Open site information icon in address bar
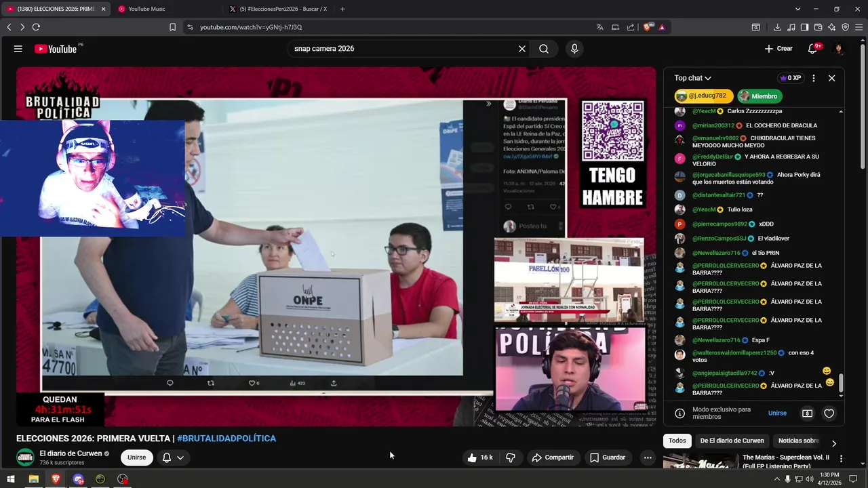This screenshot has width=868, height=488. pyautogui.click(x=190, y=27)
